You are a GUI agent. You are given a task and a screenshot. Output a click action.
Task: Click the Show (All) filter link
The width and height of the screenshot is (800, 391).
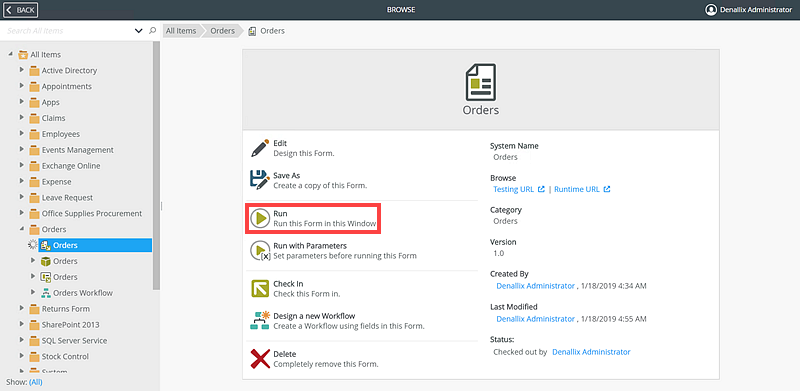coord(36,382)
